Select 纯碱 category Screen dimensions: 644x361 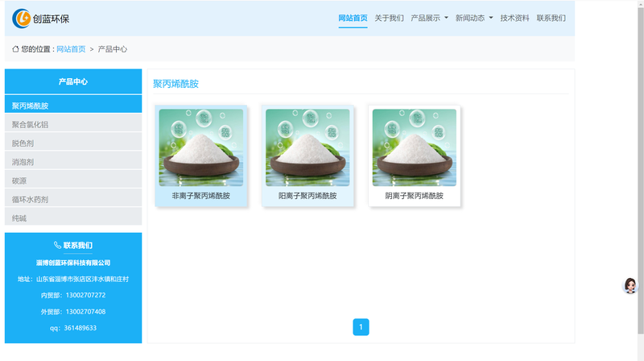click(x=73, y=218)
